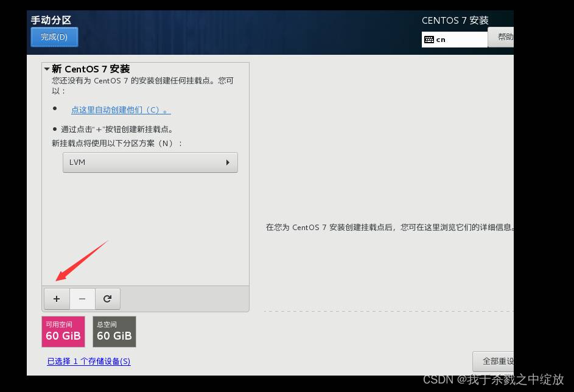The width and height of the screenshot is (574, 392).
Task: Click link 点这里自动创建他们(C)
Action: tap(121, 110)
